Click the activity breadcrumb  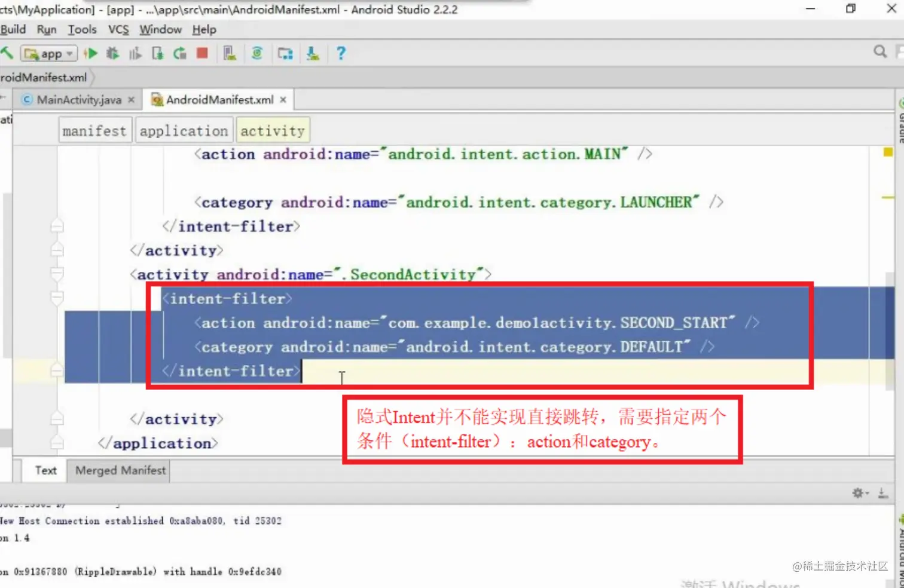point(273,131)
